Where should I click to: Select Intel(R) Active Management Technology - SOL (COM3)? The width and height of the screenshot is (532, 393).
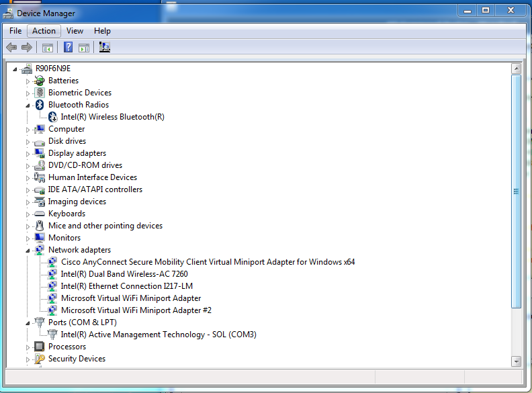[x=159, y=335]
